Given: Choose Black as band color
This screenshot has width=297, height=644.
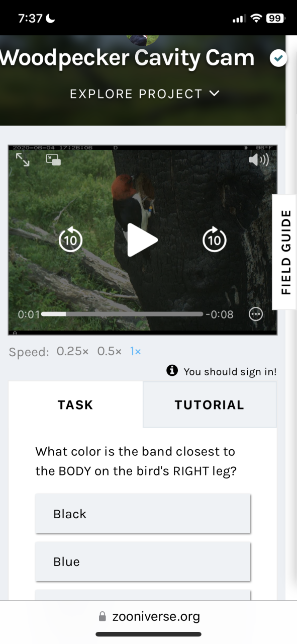Looking at the screenshot, I should point(143,514).
